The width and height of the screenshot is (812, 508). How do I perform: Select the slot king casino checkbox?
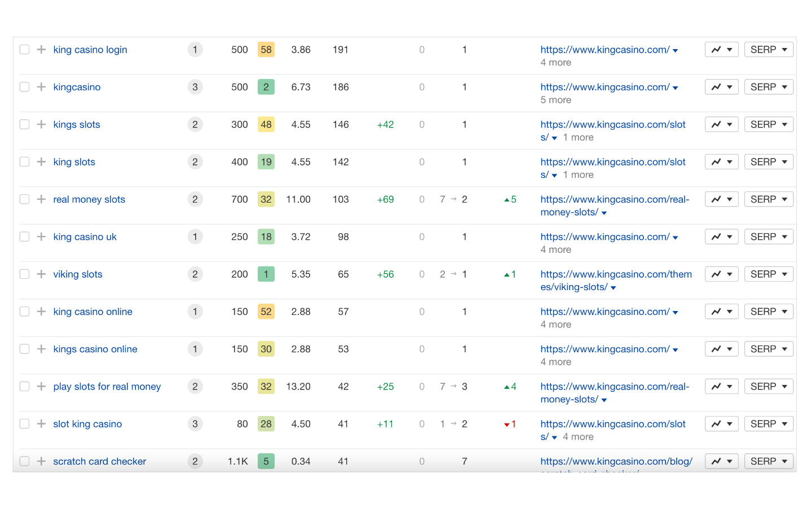click(24, 424)
